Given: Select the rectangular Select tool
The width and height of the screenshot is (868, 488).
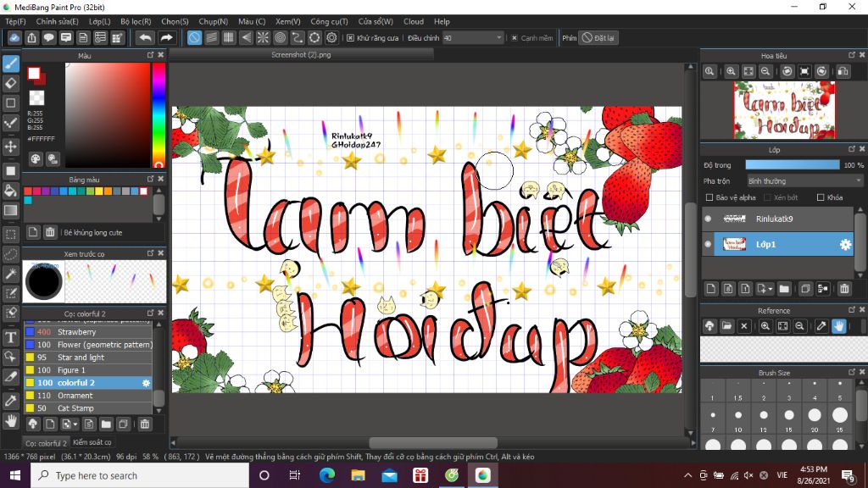Looking at the screenshot, I should [10, 234].
